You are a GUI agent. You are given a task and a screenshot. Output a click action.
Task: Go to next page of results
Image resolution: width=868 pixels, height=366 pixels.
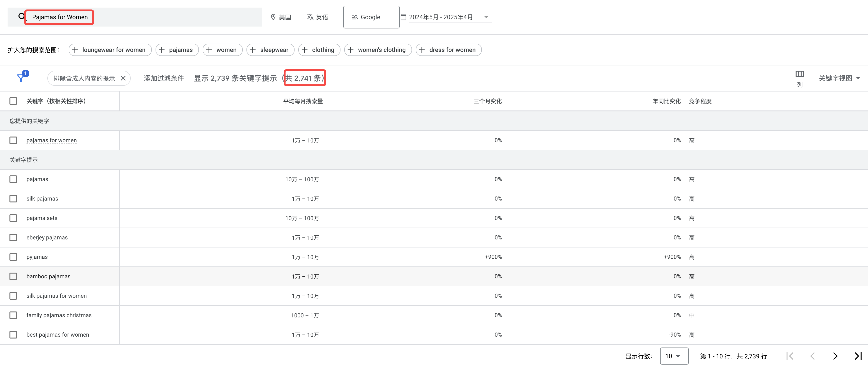[835, 356]
